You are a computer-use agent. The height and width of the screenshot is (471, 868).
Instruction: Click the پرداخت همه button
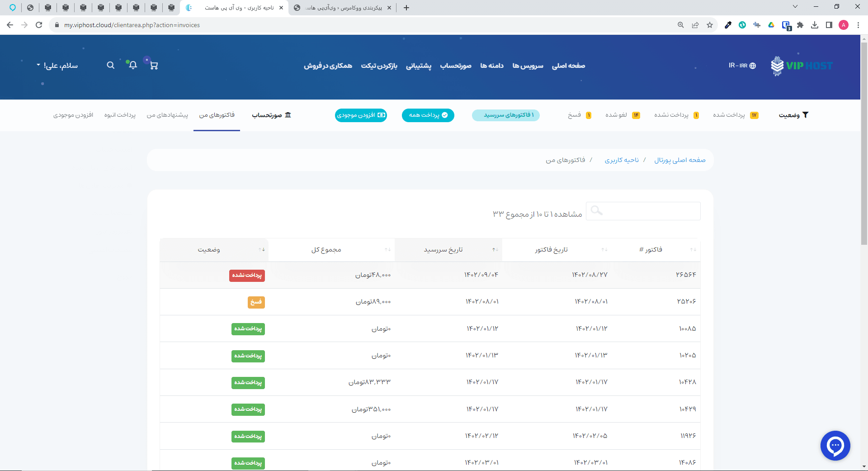tap(428, 115)
